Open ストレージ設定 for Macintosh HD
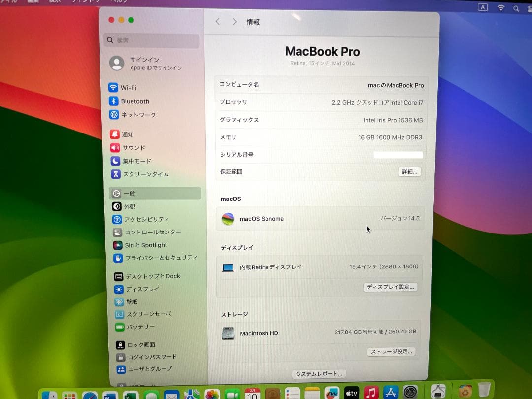 click(392, 351)
